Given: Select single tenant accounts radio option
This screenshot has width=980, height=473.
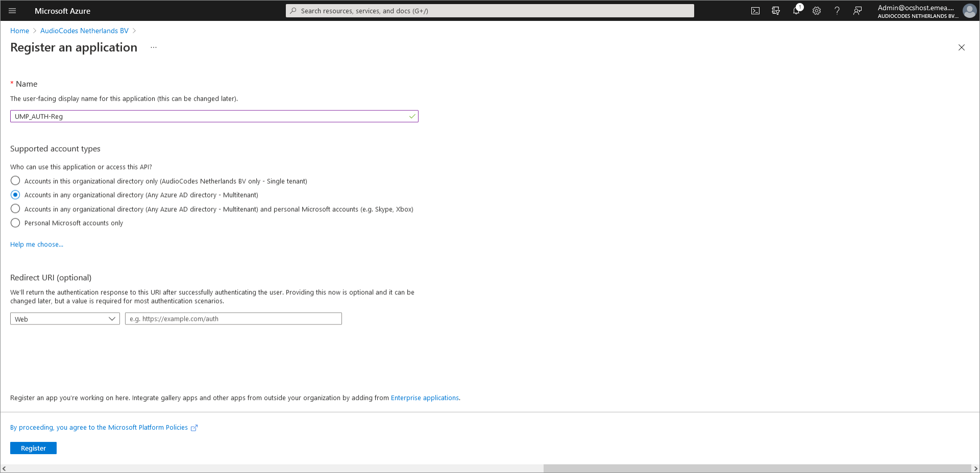Looking at the screenshot, I should 15,181.
